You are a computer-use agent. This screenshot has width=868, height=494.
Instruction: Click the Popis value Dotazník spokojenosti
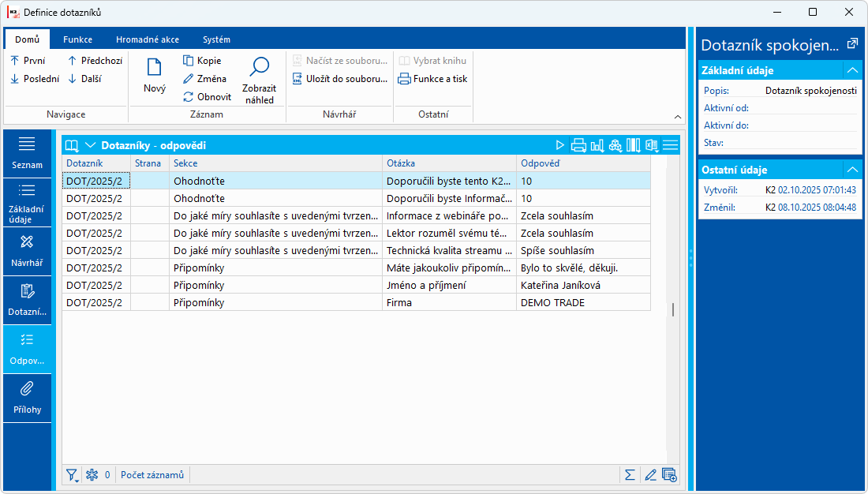click(811, 90)
